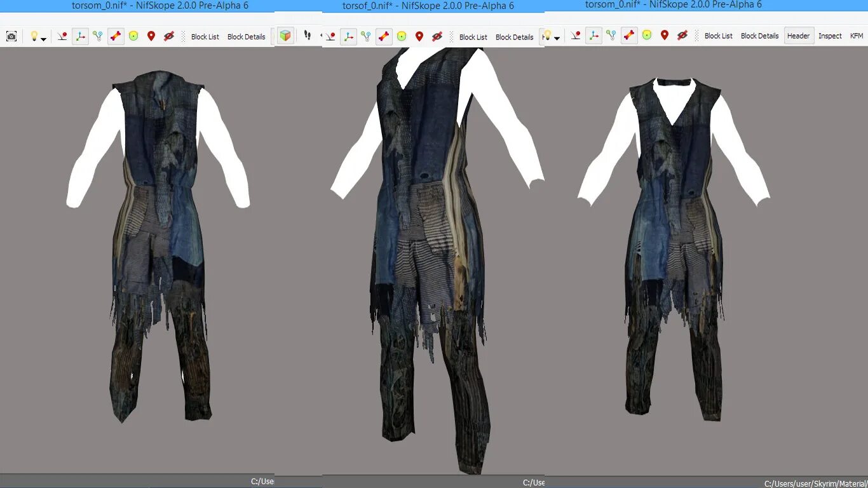Toggle crossed-eye icon in right torsom_0 window
This screenshot has width=868, height=488.
682,36
